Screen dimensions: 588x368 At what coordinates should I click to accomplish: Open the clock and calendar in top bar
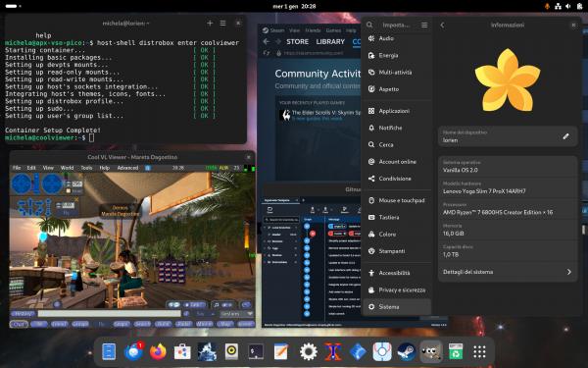pyautogui.click(x=294, y=6)
